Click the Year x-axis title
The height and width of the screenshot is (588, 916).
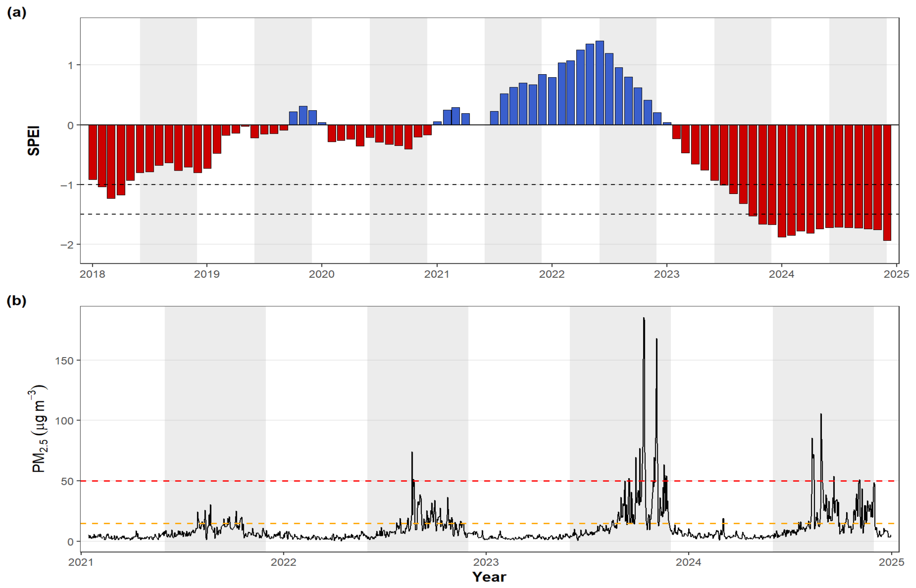point(489,577)
